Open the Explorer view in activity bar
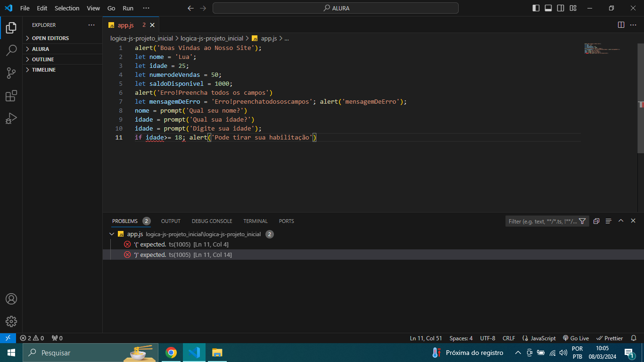This screenshot has width=644, height=362. click(x=11, y=27)
